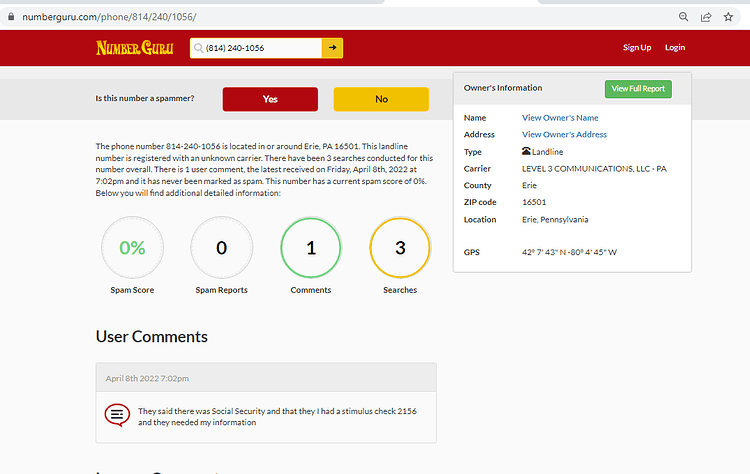Open the Login page
The image size is (750, 474).
click(x=675, y=47)
